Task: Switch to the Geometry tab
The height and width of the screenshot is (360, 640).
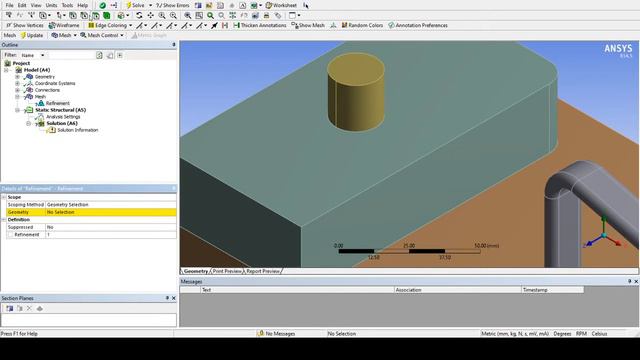Action: pyautogui.click(x=196, y=271)
